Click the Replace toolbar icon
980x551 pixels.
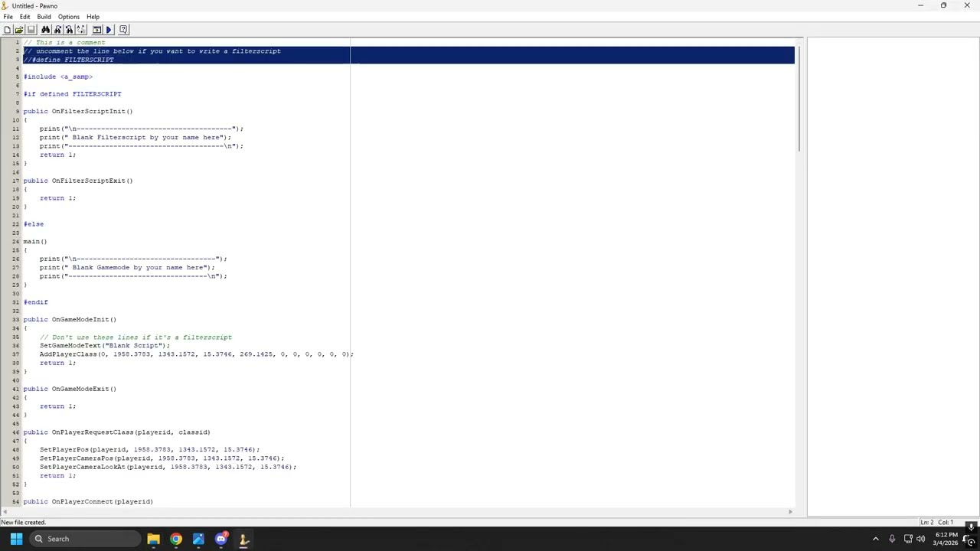81,30
